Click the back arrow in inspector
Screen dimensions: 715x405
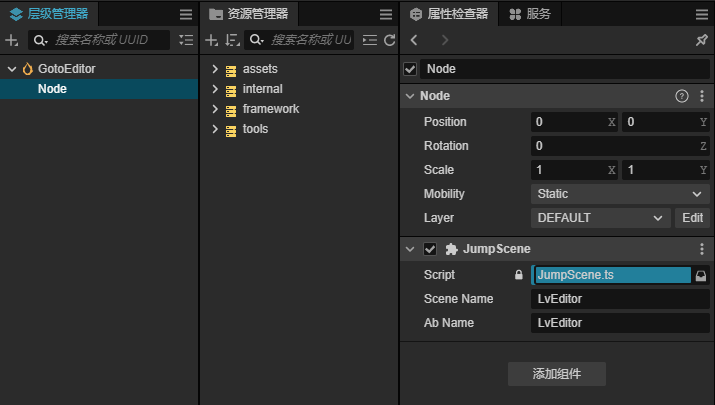point(415,40)
